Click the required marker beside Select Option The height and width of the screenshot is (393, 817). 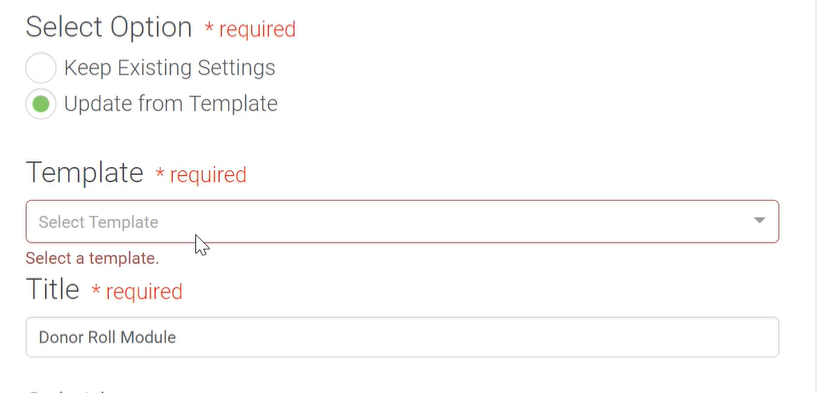click(x=250, y=29)
